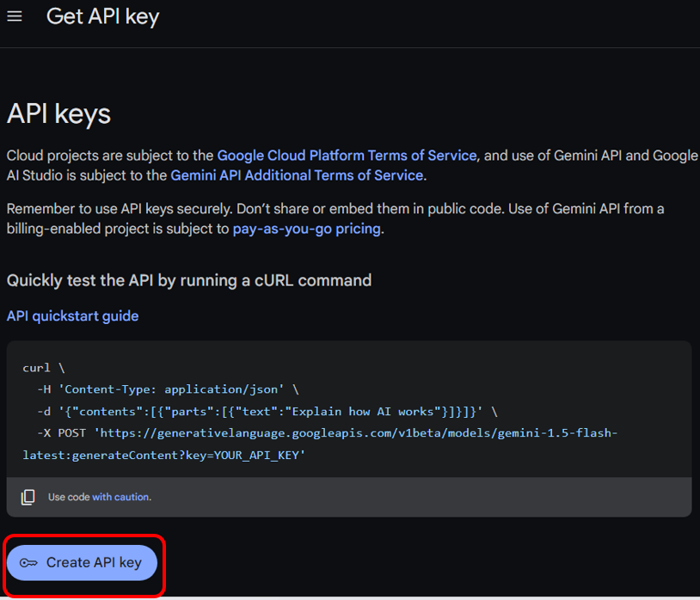Click the YOUR_API_KEY line in code
The width and height of the screenshot is (700, 600).
click(164, 455)
